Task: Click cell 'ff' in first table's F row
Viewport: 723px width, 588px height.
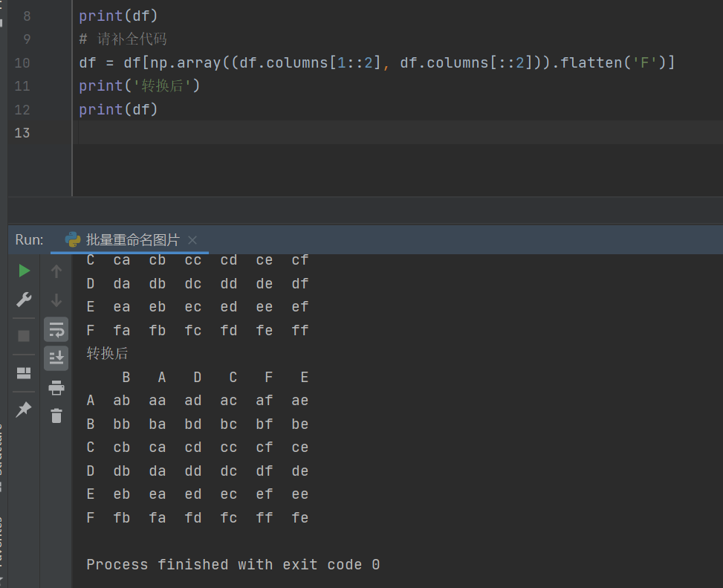Action: tap(300, 330)
